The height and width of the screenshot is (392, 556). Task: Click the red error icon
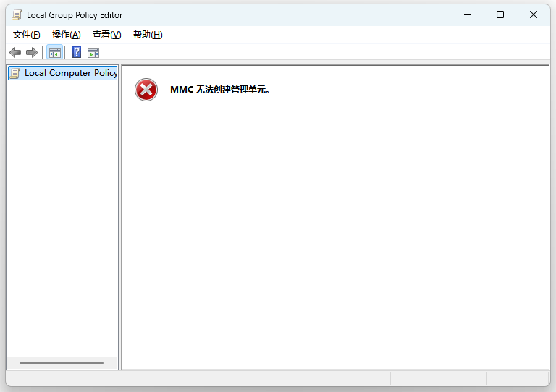[x=146, y=90]
